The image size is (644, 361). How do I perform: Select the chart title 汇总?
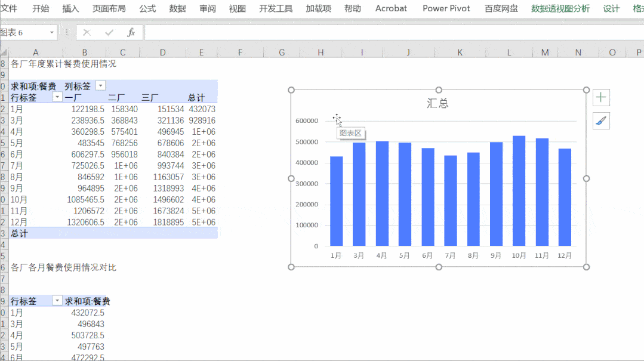(437, 103)
